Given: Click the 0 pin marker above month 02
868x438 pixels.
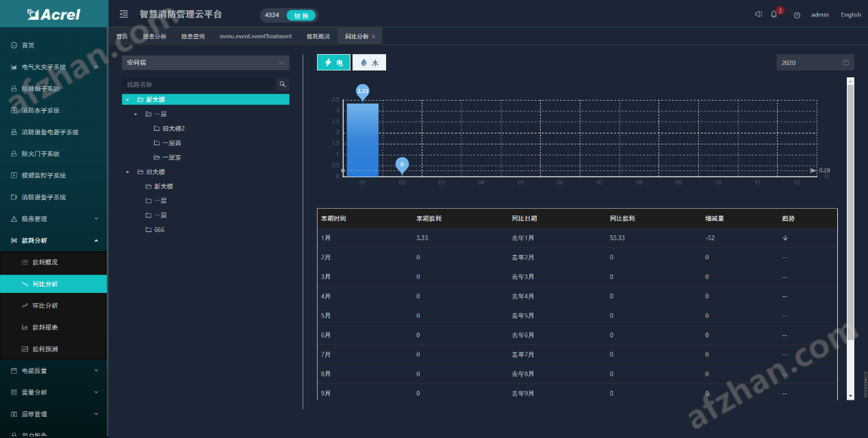Looking at the screenshot, I should coord(402,165).
